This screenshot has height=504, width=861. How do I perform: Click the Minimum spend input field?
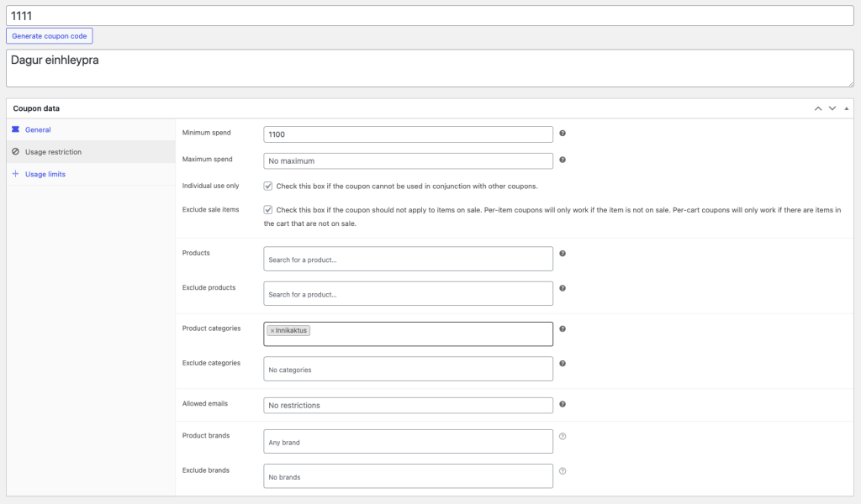click(x=408, y=134)
